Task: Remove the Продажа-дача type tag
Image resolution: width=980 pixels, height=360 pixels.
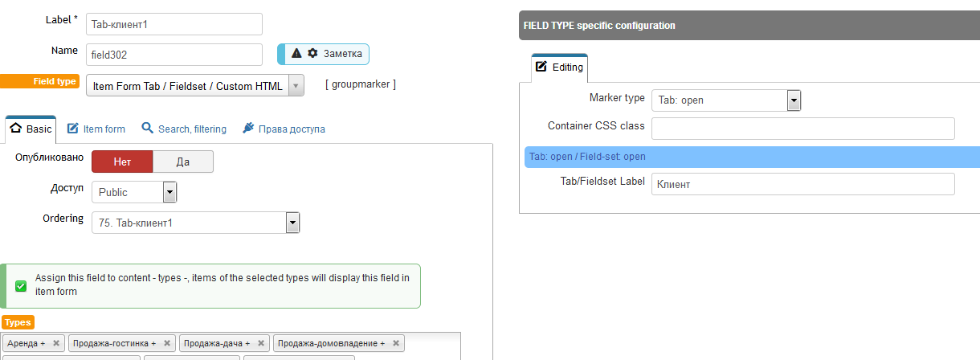Action: click(x=261, y=343)
